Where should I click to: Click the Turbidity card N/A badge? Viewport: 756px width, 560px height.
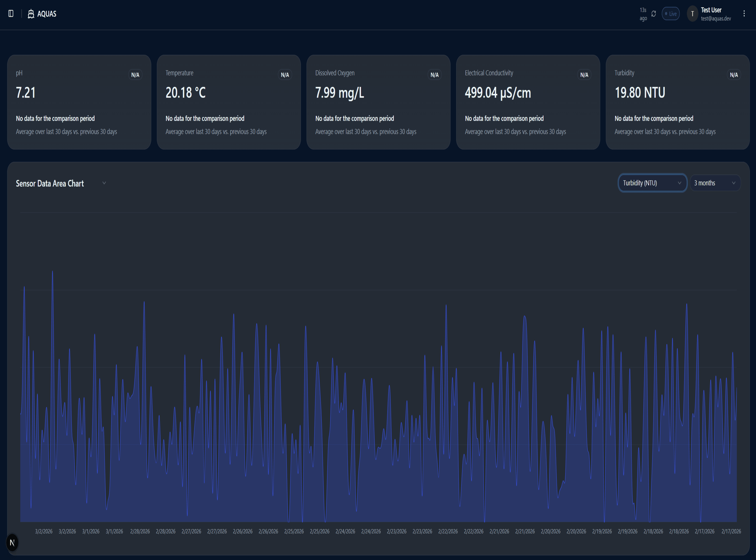click(734, 75)
